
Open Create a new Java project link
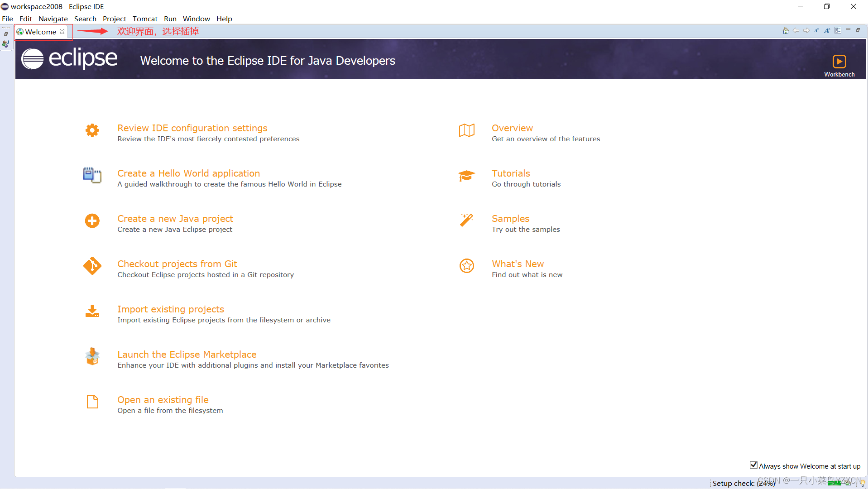[x=175, y=219]
